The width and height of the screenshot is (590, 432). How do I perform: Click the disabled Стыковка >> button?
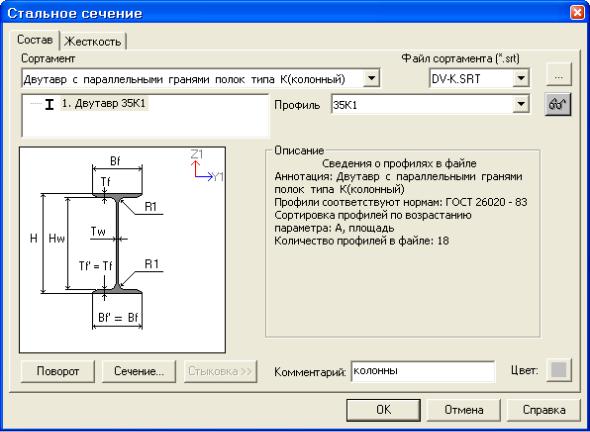[x=220, y=371]
